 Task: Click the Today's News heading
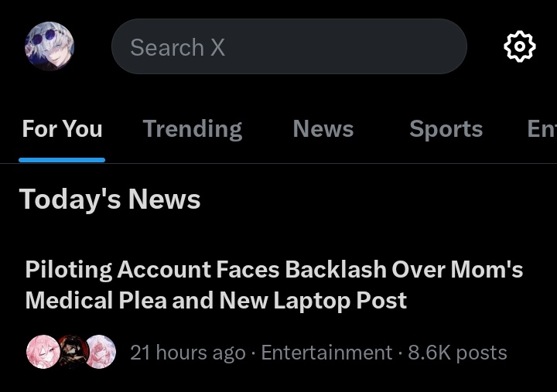coord(110,199)
